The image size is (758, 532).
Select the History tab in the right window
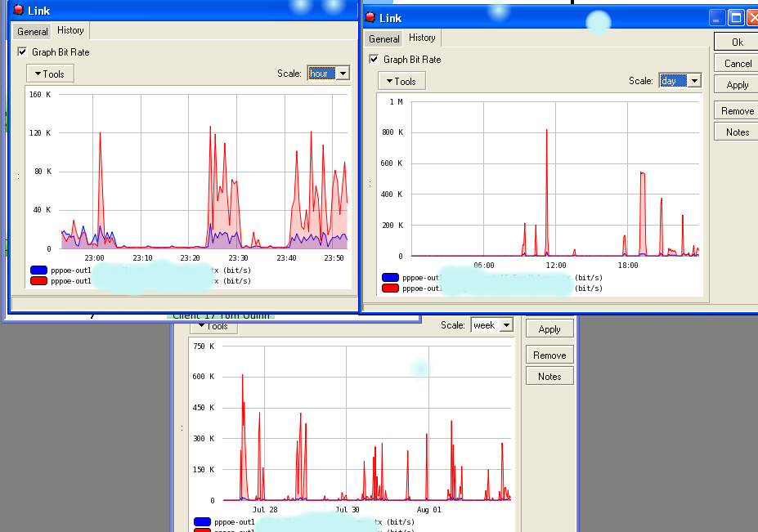point(421,38)
